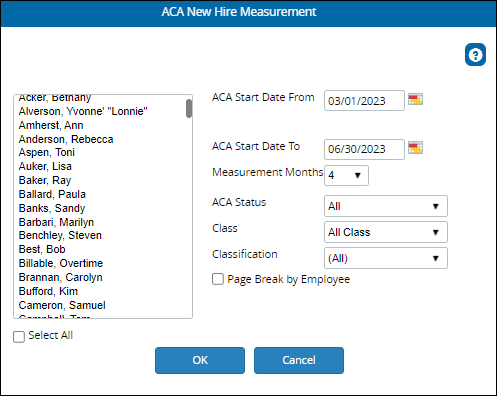Open the help question mark icon
This screenshot has height=396, width=497.
(475, 55)
